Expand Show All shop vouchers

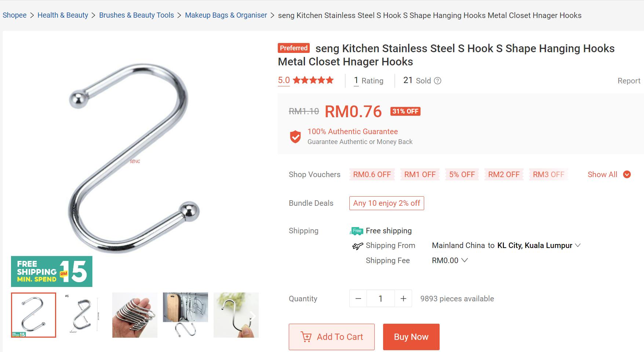(609, 175)
